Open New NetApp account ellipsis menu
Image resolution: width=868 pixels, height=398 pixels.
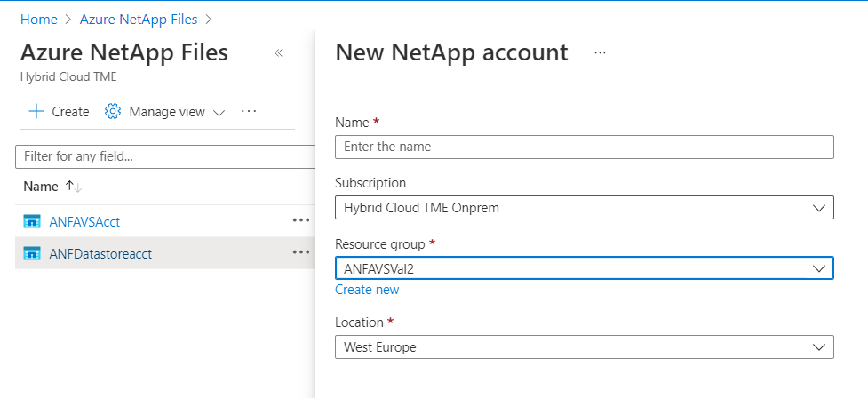point(600,53)
